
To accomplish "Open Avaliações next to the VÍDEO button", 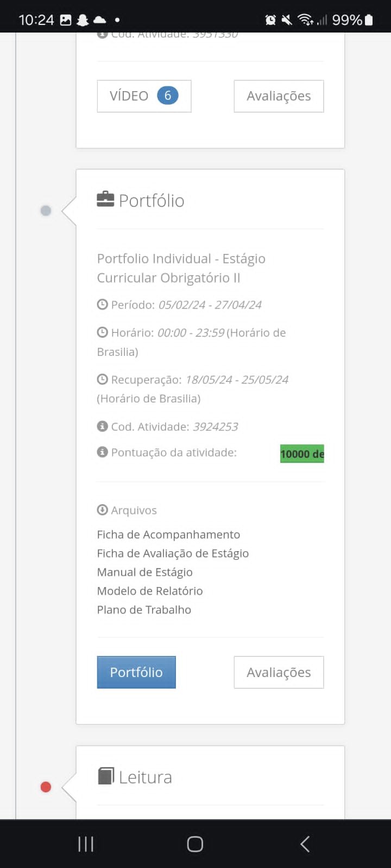I will (279, 96).
